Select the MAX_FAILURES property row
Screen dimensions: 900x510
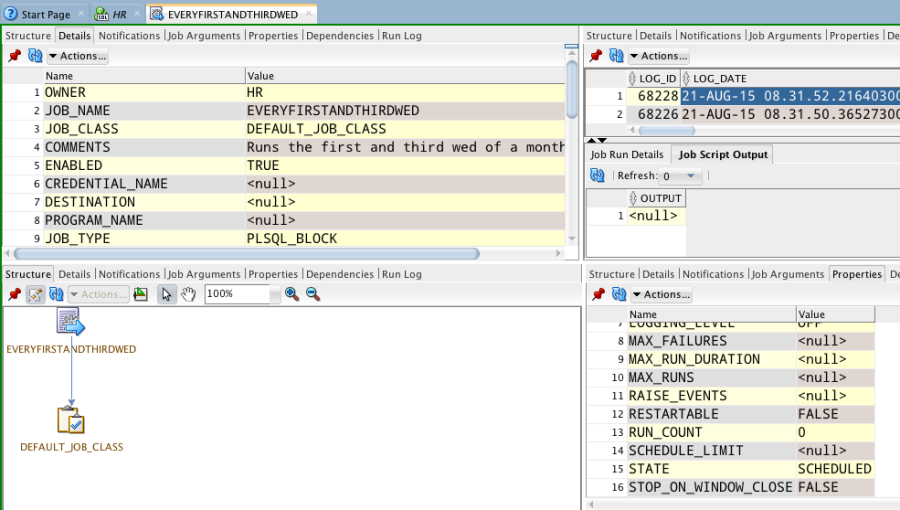tap(731, 341)
